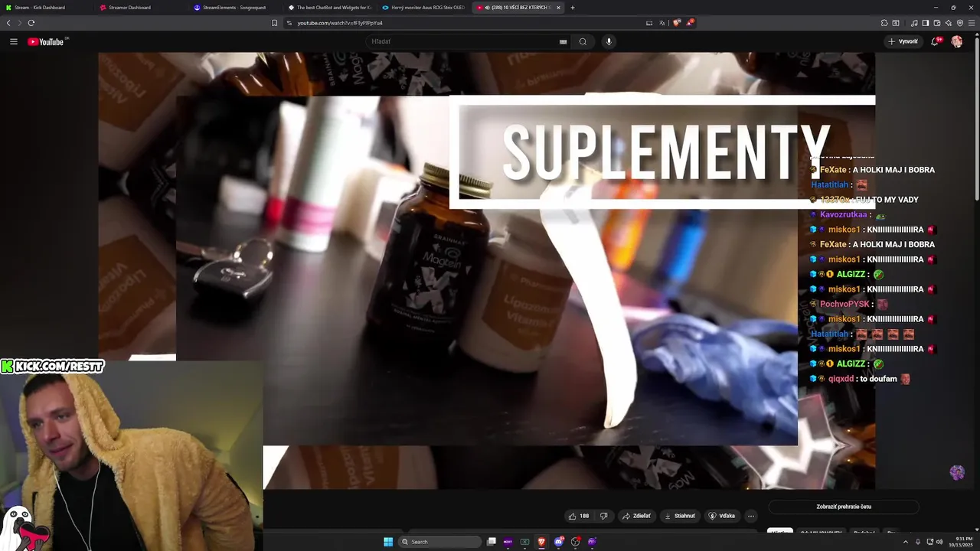Open the volume icon in system tray
Screen dimensions: 980x551
[x=939, y=542]
